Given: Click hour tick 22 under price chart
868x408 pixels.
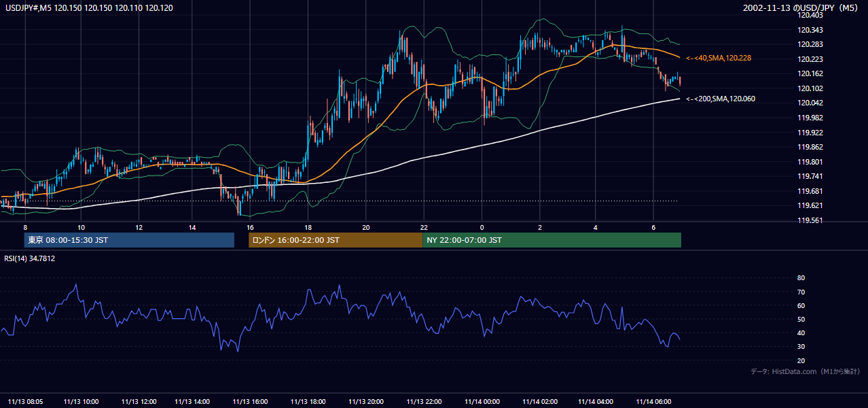Looking at the screenshot, I should click(x=424, y=227).
